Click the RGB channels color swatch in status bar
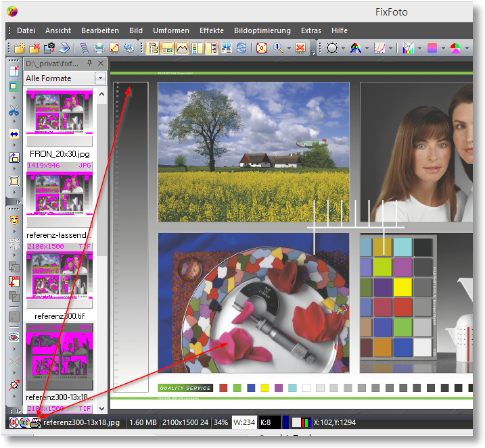The height and width of the screenshot is (448, 485). [x=306, y=422]
